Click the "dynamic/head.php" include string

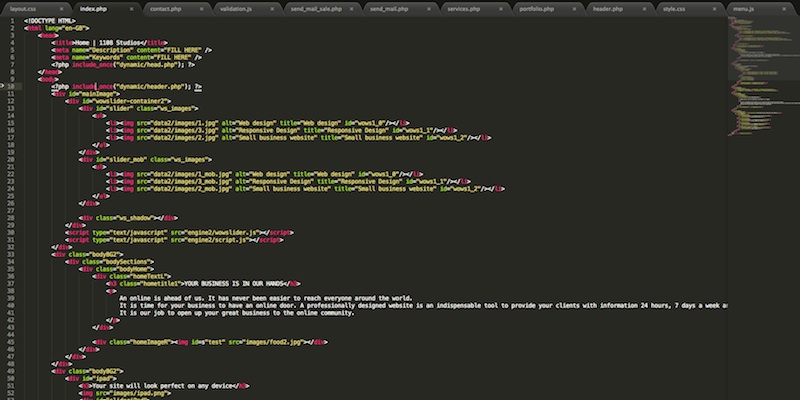(148, 65)
